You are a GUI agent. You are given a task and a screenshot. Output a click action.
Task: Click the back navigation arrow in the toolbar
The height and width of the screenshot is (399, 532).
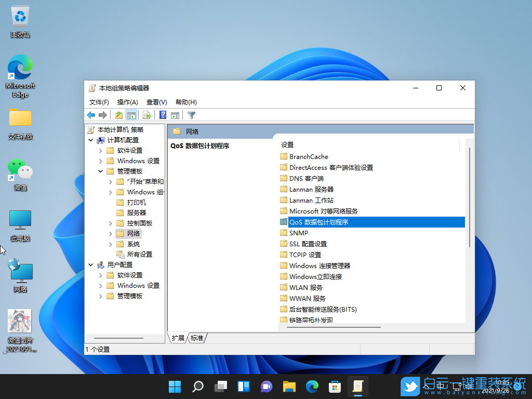[x=91, y=115]
